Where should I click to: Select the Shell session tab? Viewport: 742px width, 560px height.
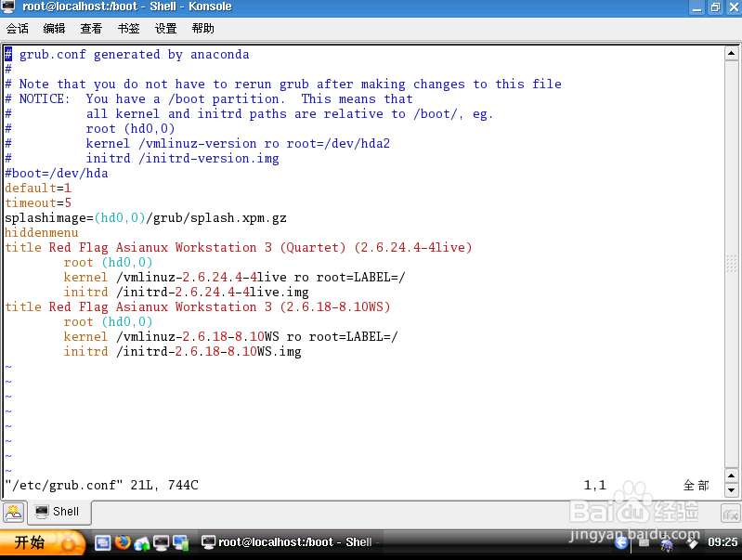[59, 513]
